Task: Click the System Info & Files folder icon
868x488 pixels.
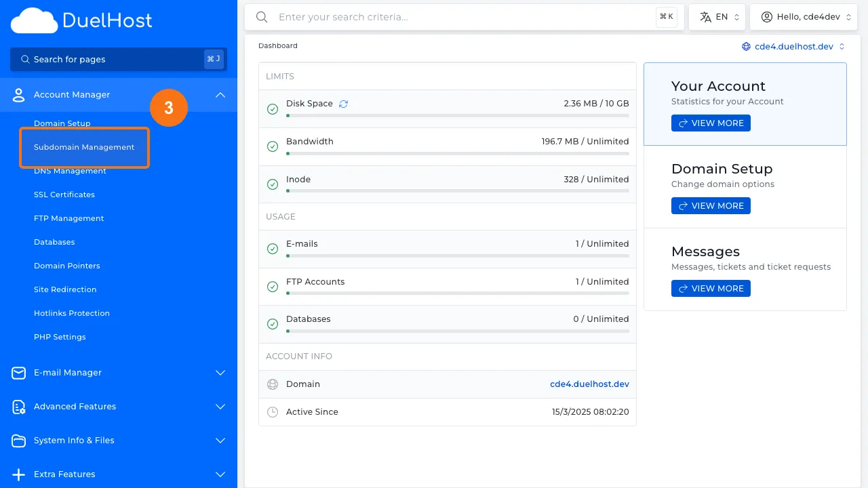Action: tap(18, 441)
